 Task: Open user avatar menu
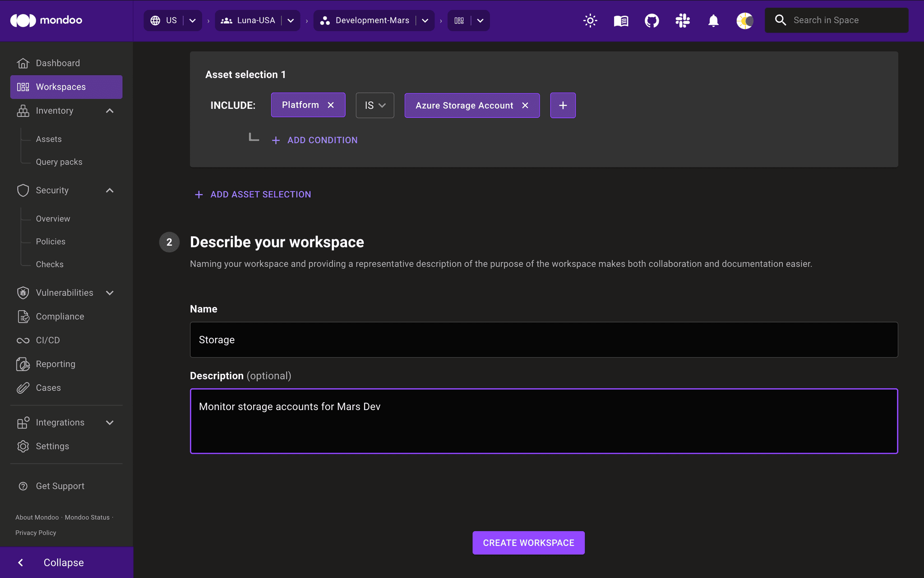744,20
